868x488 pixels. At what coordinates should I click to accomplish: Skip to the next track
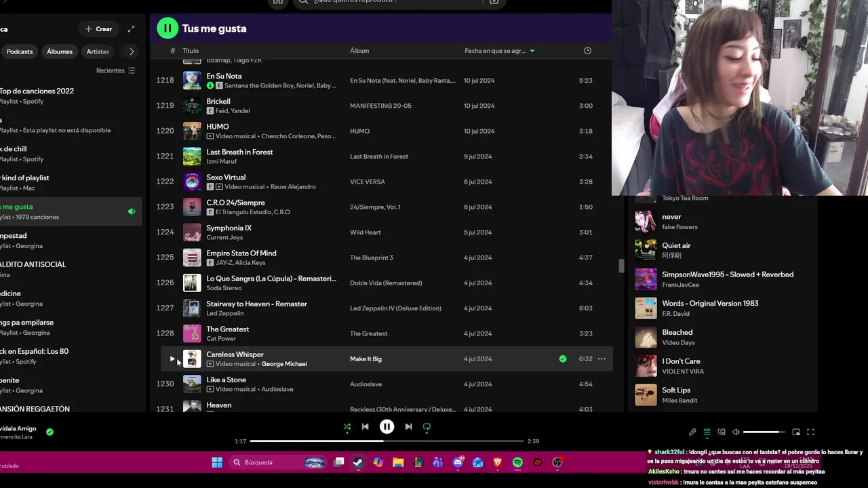click(x=408, y=427)
